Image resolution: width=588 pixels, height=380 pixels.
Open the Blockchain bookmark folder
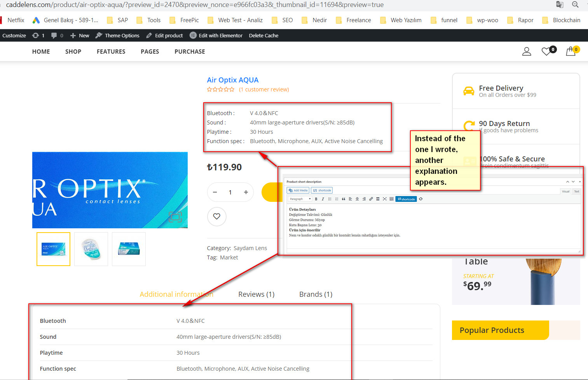561,20
